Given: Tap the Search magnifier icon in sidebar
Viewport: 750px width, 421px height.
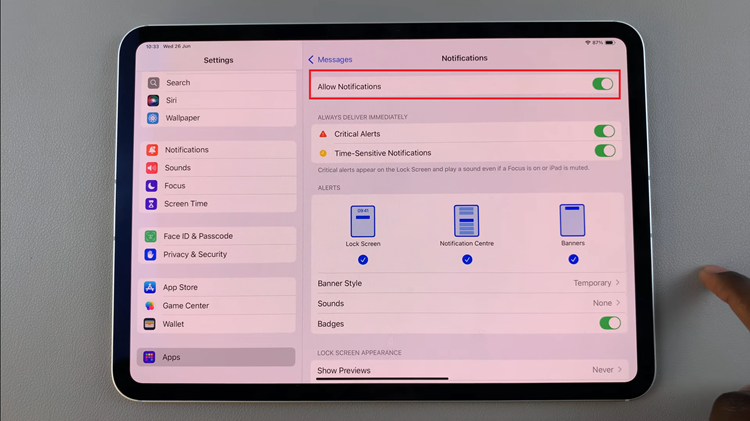Looking at the screenshot, I should pyautogui.click(x=153, y=83).
